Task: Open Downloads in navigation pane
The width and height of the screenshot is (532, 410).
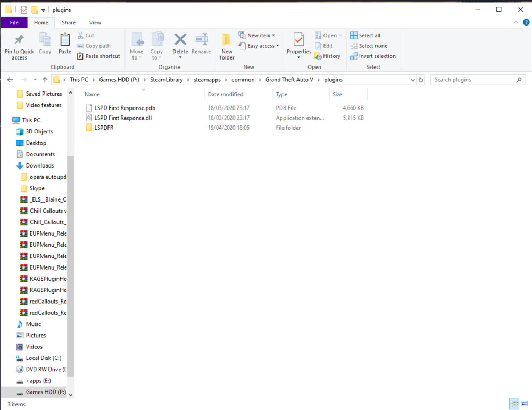Action: [x=40, y=165]
